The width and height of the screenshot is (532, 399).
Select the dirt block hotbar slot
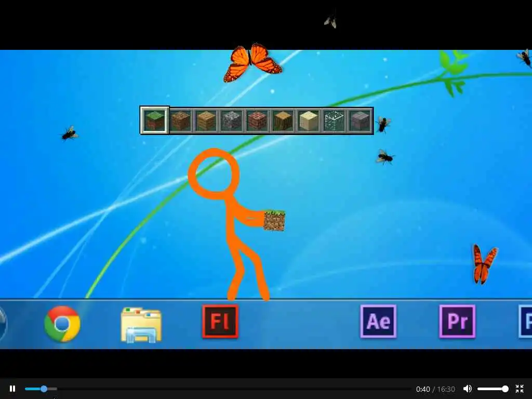coord(180,121)
